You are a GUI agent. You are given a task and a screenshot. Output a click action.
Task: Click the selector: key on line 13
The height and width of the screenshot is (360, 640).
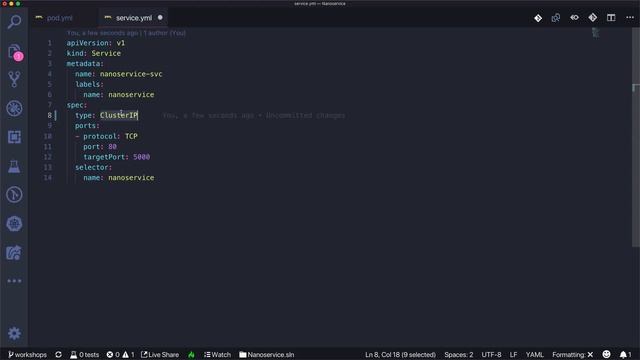tap(93, 167)
